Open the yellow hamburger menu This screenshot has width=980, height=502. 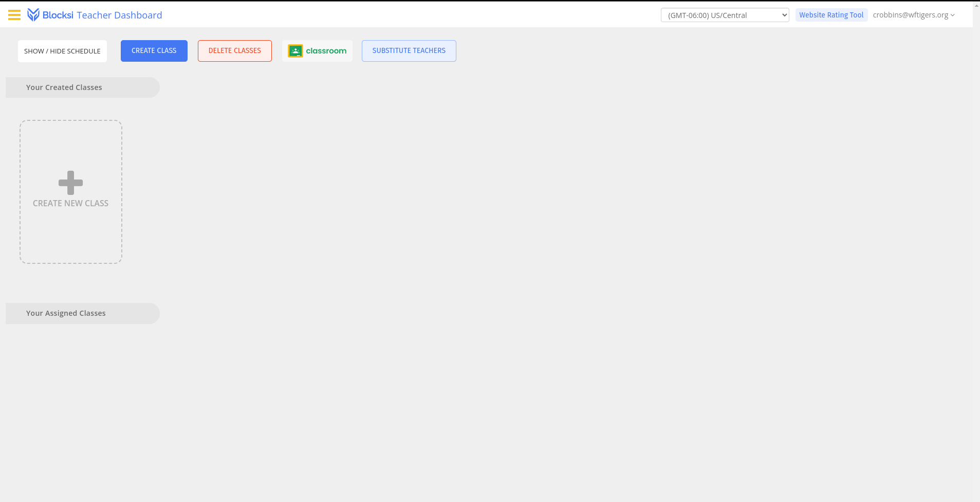[x=14, y=15]
